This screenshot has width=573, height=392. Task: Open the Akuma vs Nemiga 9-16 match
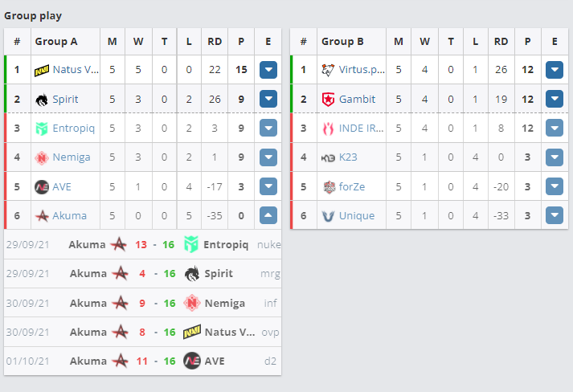(x=142, y=303)
